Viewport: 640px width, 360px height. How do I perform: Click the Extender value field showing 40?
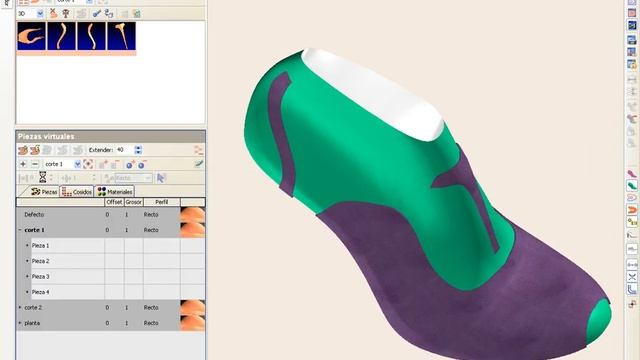click(125, 150)
